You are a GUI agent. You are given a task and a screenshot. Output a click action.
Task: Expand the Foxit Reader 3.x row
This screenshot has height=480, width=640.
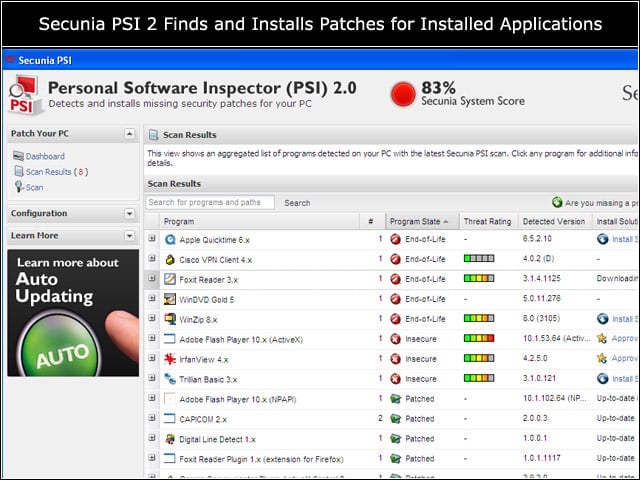click(152, 278)
